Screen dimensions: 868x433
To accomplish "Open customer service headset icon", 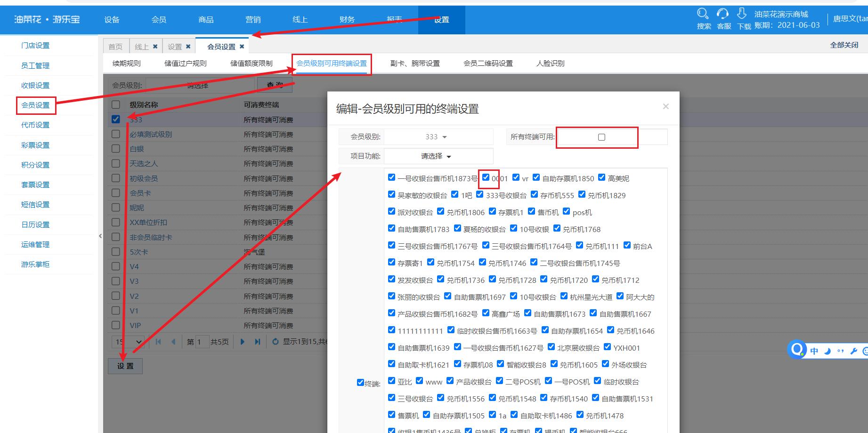I will pos(722,14).
